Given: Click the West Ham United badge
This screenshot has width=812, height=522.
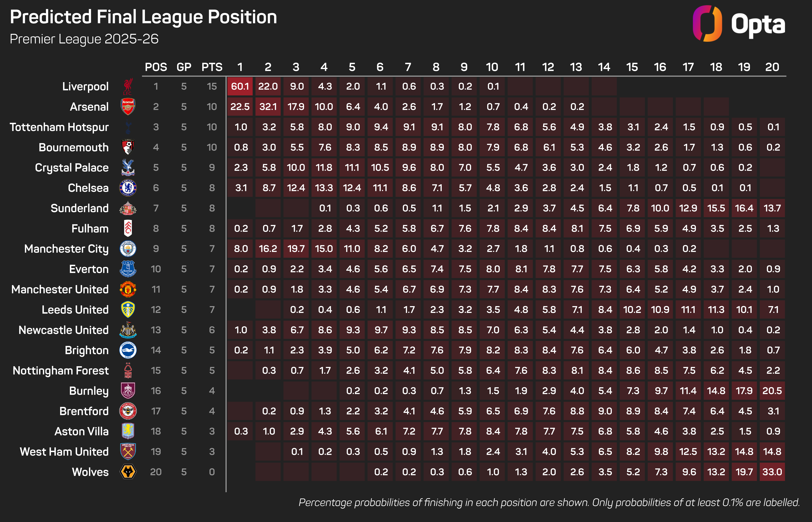Looking at the screenshot, I should point(128,452).
